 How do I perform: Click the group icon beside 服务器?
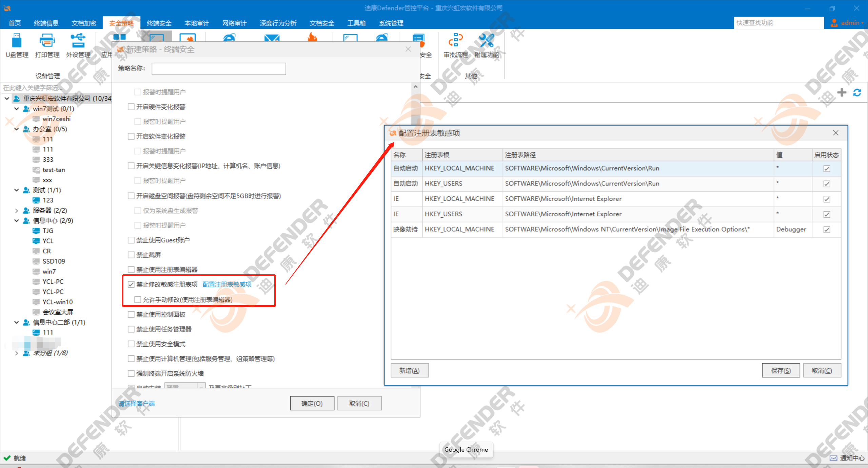(26, 211)
